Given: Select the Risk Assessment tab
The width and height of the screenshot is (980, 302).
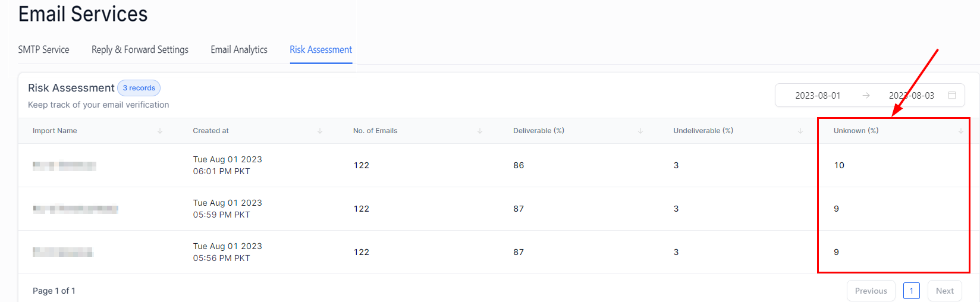Looking at the screenshot, I should coord(321,50).
